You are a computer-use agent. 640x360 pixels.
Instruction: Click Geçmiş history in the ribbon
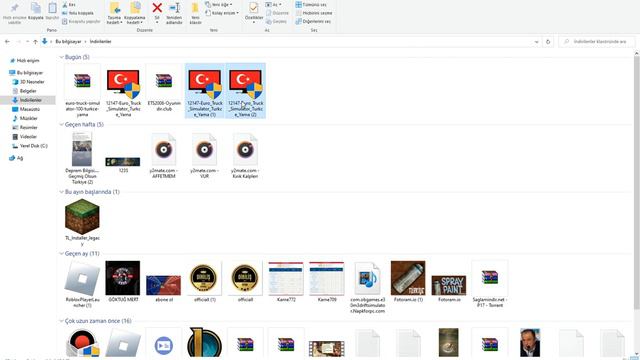(x=276, y=21)
